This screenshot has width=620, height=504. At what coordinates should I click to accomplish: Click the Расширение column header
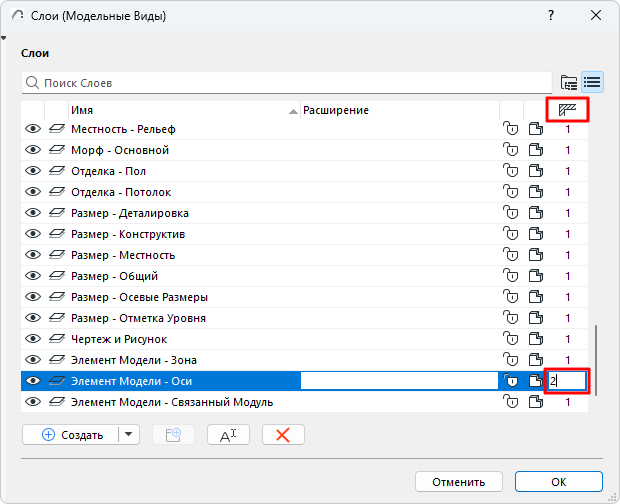coord(400,110)
